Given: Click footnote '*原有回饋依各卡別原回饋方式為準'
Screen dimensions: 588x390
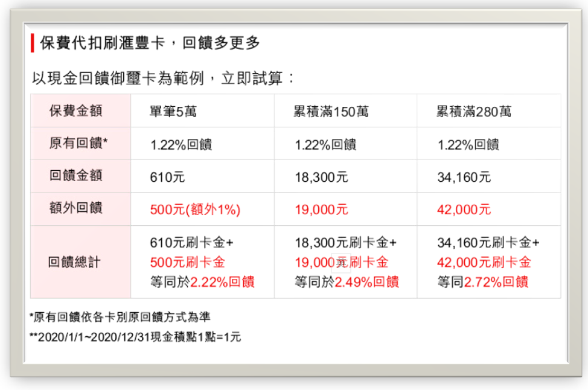Looking at the screenshot, I should 120,317.
